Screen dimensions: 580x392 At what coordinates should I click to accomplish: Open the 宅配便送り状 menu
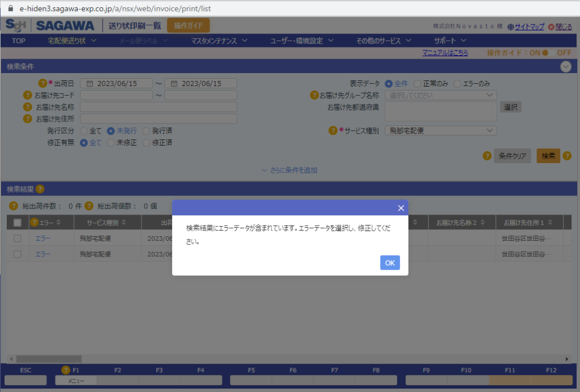point(72,41)
